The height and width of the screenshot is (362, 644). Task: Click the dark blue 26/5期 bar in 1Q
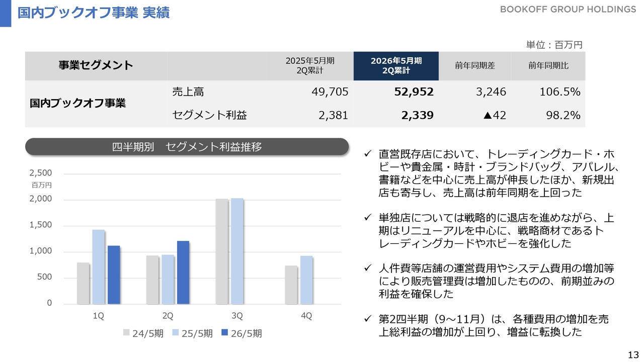pyautogui.click(x=114, y=275)
